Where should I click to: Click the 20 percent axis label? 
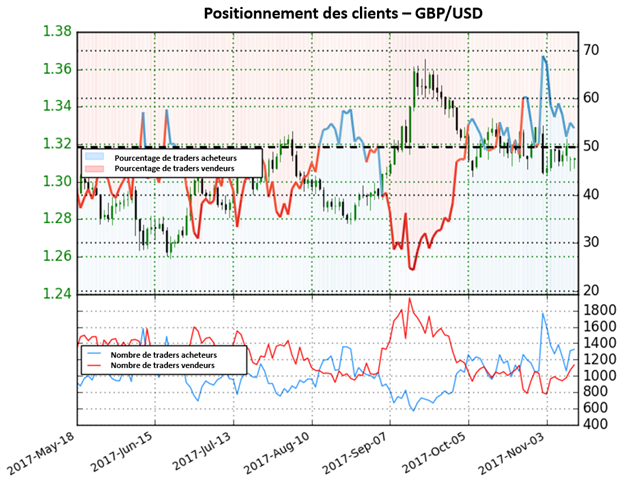click(x=591, y=291)
